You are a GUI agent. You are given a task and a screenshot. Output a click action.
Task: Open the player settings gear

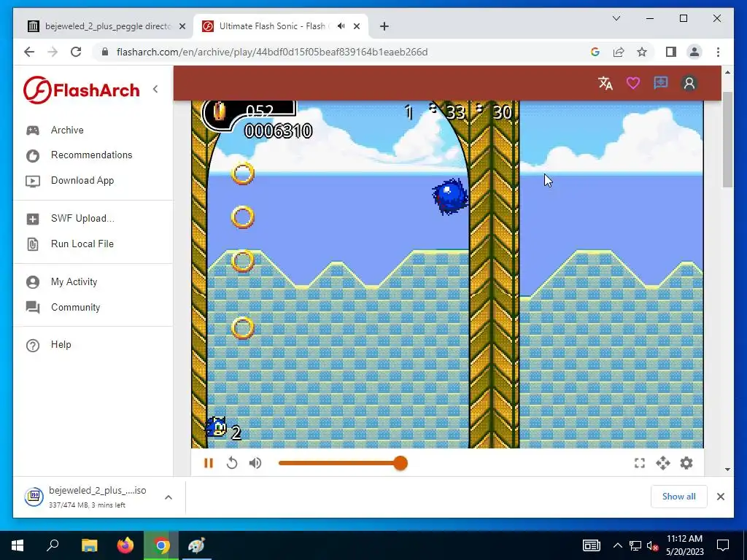(686, 463)
